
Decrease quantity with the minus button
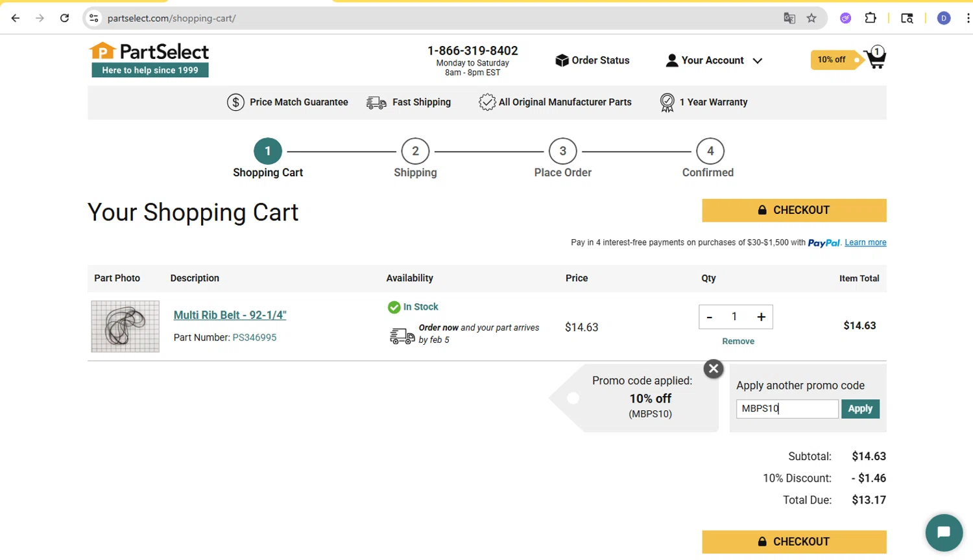710,317
